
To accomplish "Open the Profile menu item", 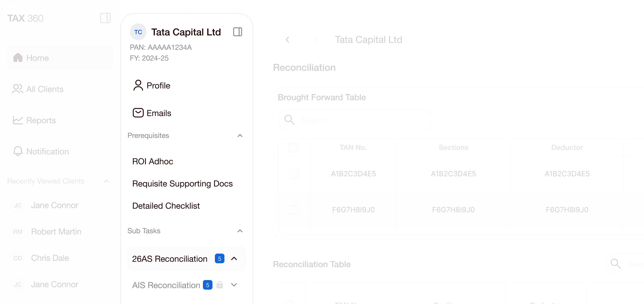I will pos(158,85).
